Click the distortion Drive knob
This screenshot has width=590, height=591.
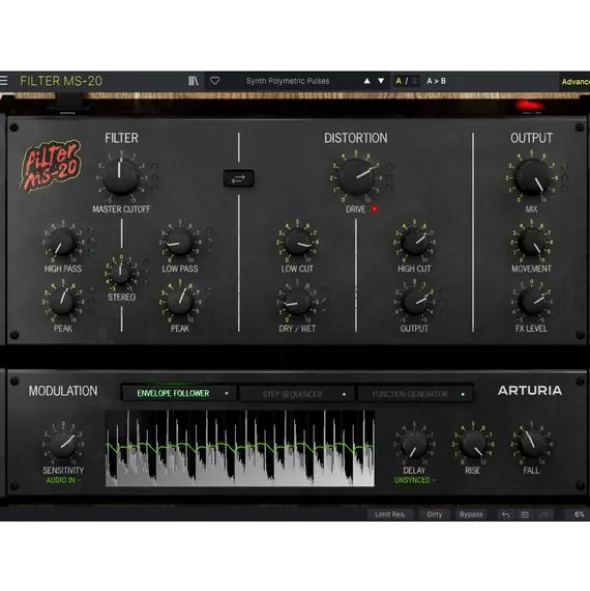357,177
